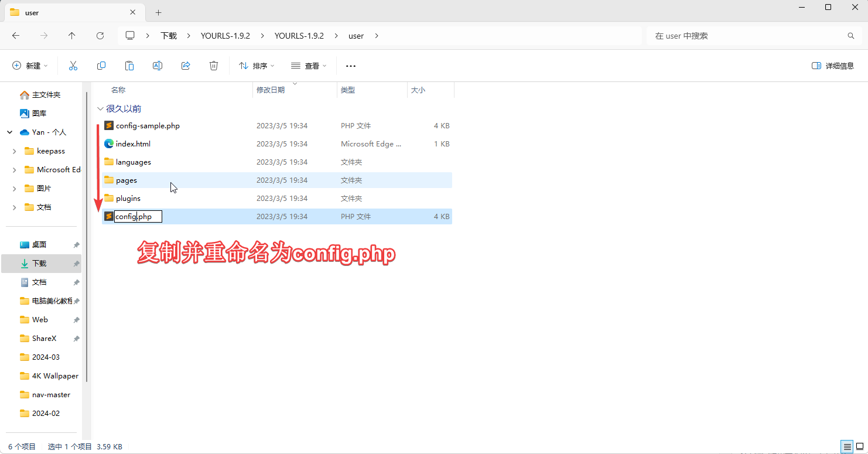The image size is (868, 454).
Task: Open a new tab with plus button
Action: pyautogui.click(x=158, y=12)
